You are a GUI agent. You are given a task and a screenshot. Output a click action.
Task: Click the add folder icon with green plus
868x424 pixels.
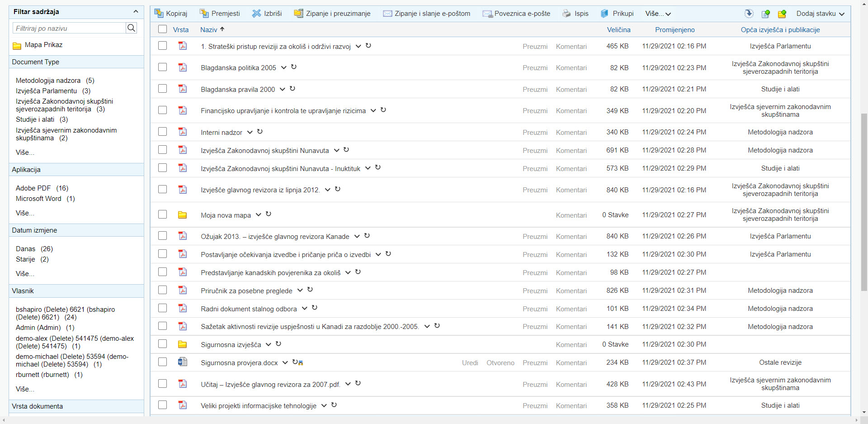click(782, 14)
